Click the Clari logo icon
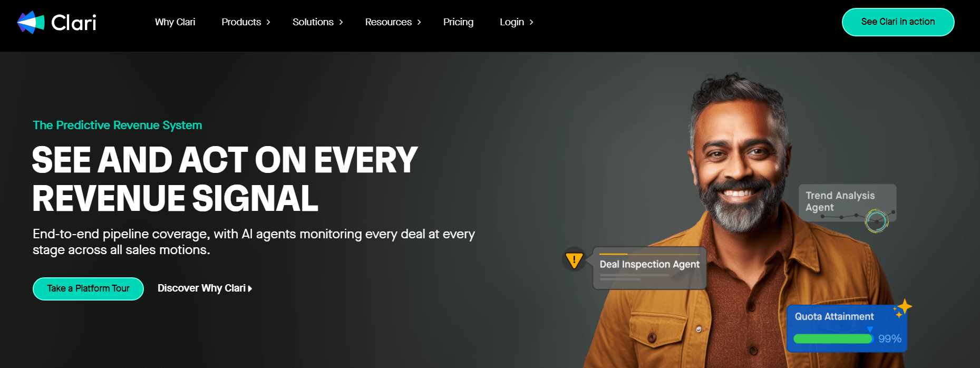The height and width of the screenshot is (368, 980). pos(31,22)
